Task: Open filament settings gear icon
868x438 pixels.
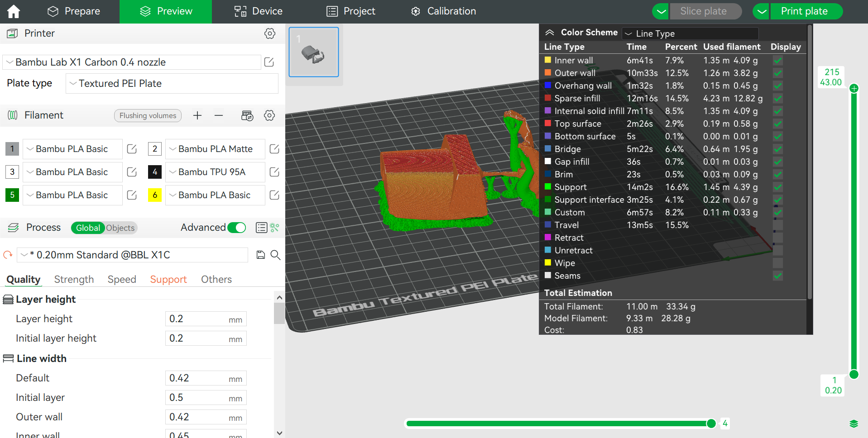Action: pyautogui.click(x=269, y=115)
